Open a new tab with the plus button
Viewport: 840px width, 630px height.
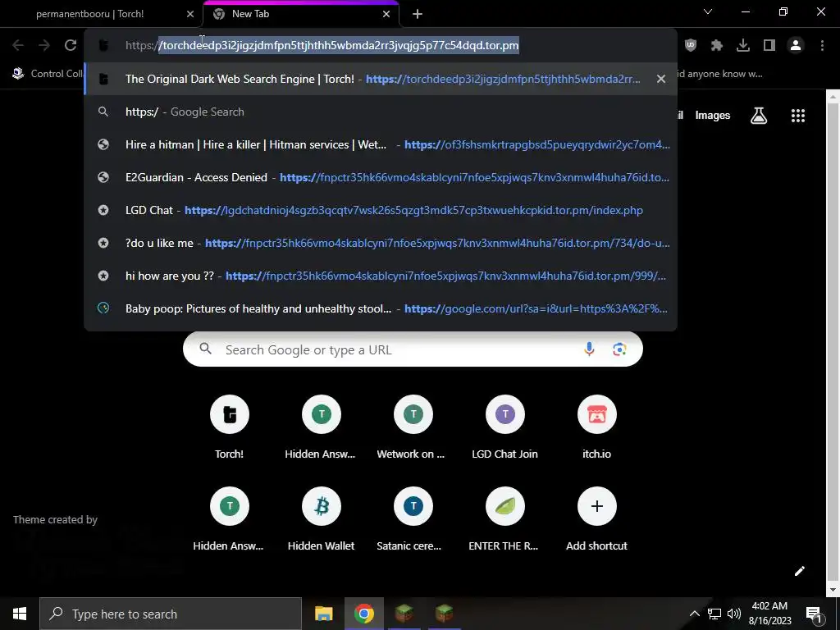[418, 14]
